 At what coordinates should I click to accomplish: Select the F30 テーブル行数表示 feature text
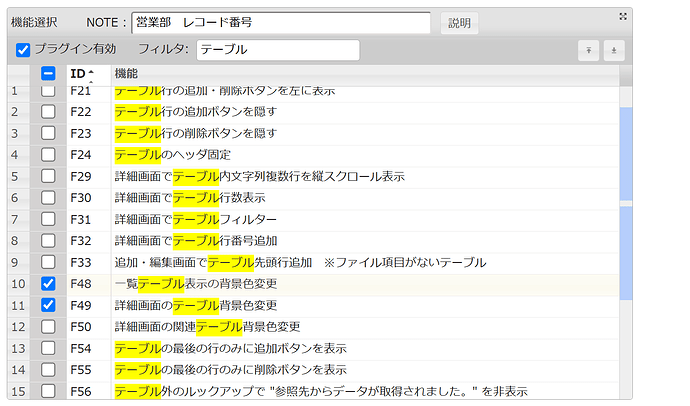[x=189, y=198]
